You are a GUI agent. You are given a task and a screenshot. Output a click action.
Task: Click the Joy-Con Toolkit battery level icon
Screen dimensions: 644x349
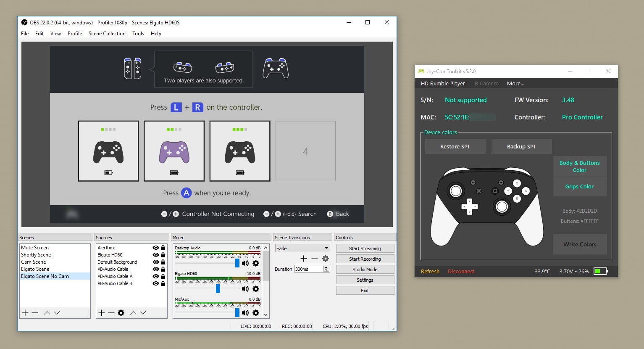[601, 271]
